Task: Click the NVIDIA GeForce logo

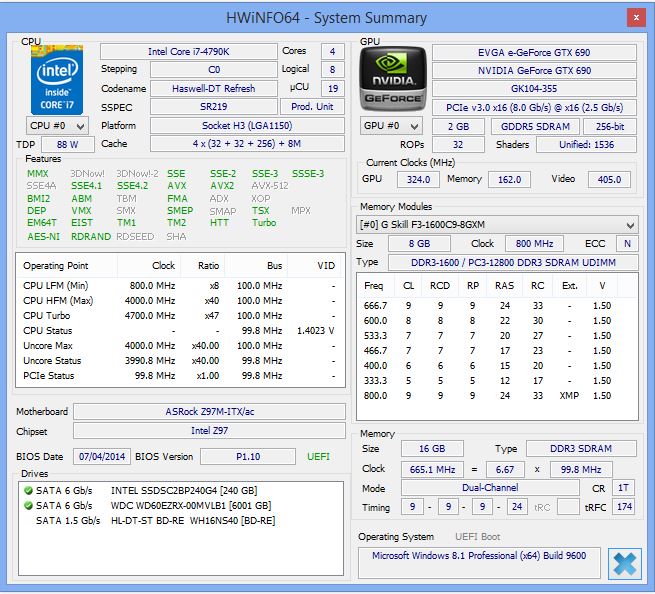Action: pos(392,78)
